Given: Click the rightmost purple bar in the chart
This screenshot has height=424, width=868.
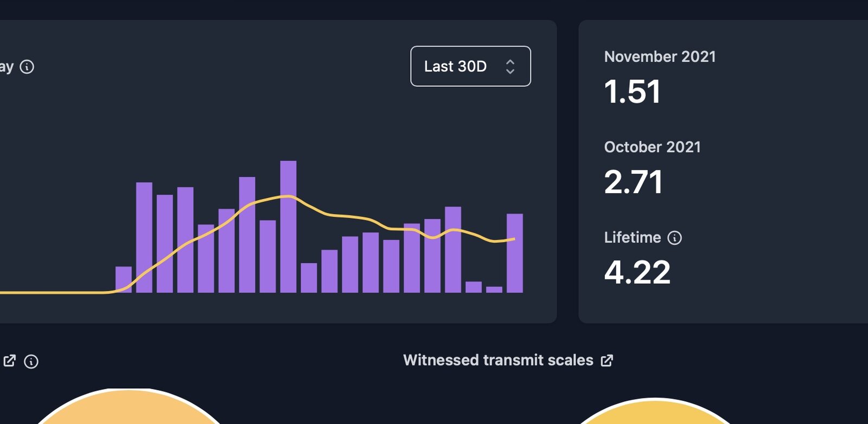Looking at the screenshot, I should click(x=515, y=253).
